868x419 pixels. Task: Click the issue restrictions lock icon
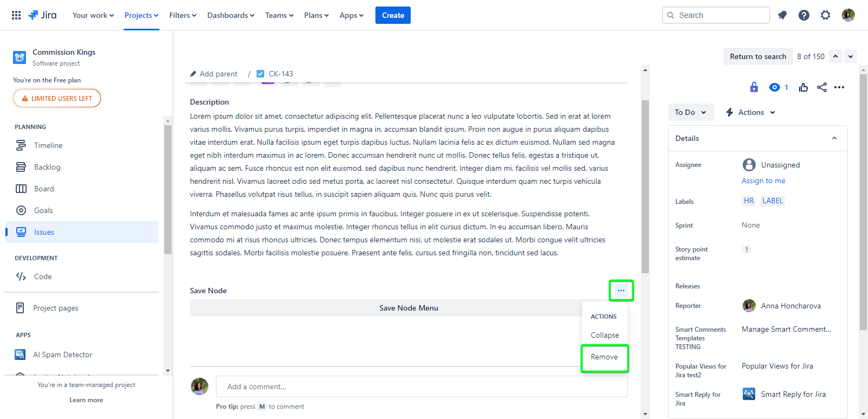pyautogui.click(x=754, y=87)
